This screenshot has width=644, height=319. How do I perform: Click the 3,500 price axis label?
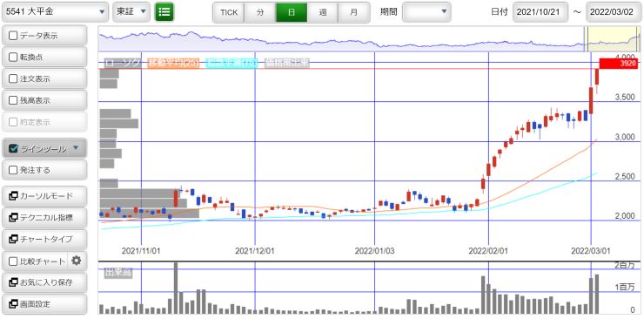(624, 97)
